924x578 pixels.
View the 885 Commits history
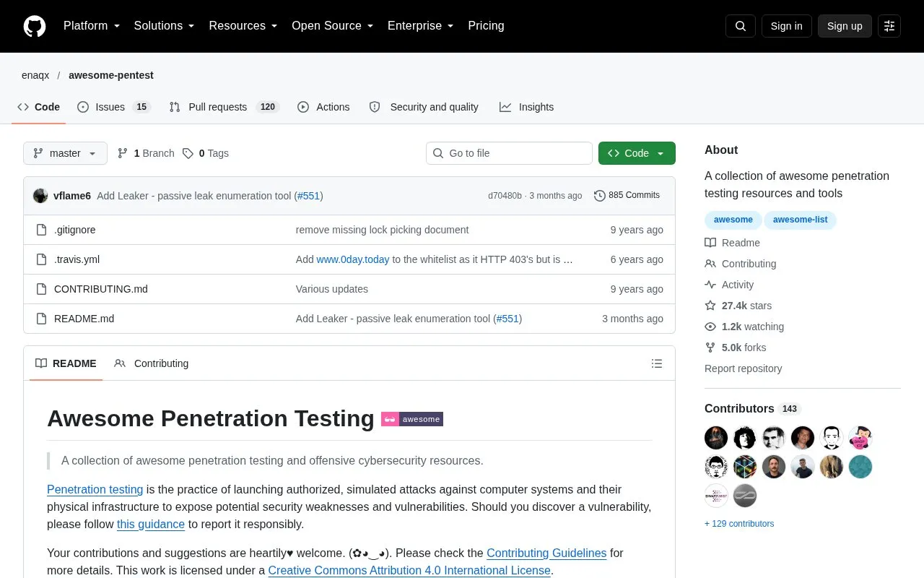pos(627,196)
